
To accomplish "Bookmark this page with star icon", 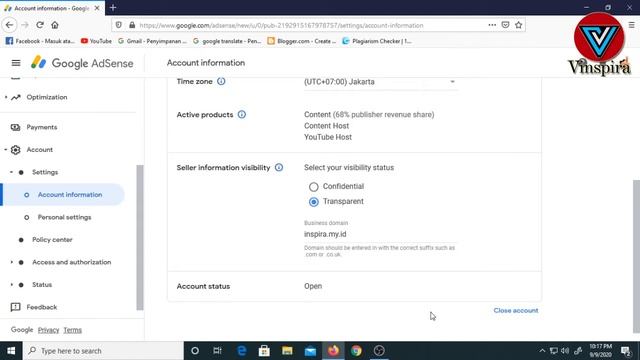I will pos(518,25).
